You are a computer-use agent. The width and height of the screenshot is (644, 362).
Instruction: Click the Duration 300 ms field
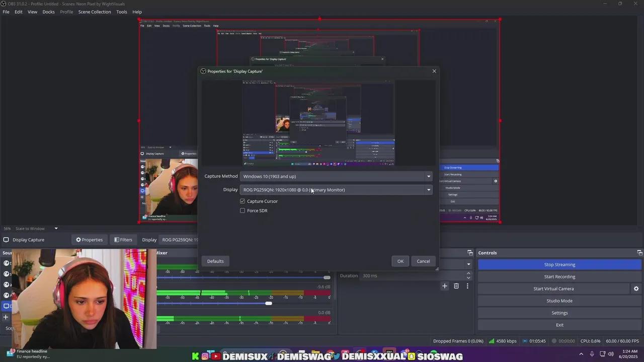pos(413,276)
